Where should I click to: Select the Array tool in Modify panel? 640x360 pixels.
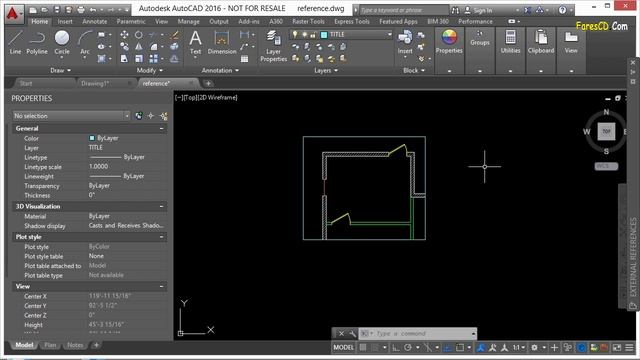(x=153, y=59)
